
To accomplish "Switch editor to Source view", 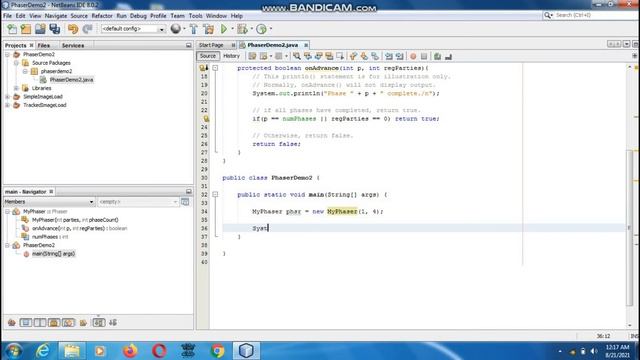I will 208,56.
